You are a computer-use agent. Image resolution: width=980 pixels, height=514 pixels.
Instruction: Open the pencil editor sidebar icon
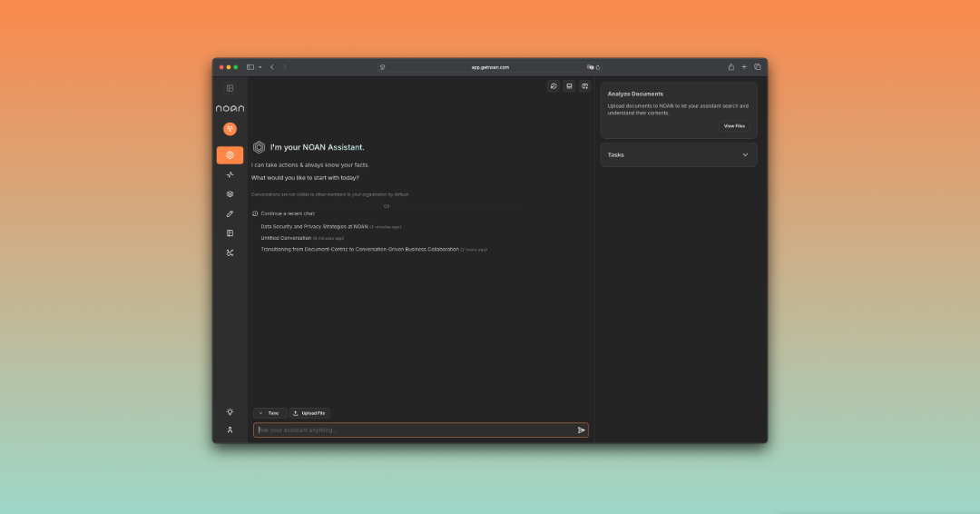click(x=230, y=213)
